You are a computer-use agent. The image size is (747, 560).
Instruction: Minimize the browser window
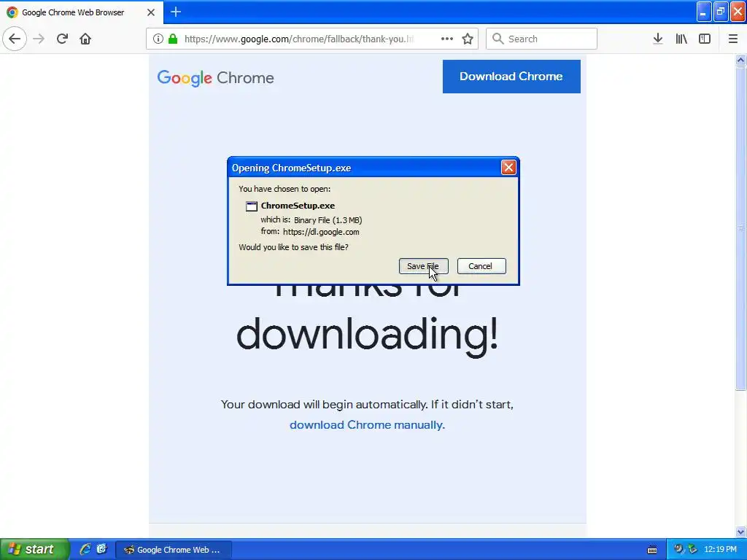click(x=704, y=12)
